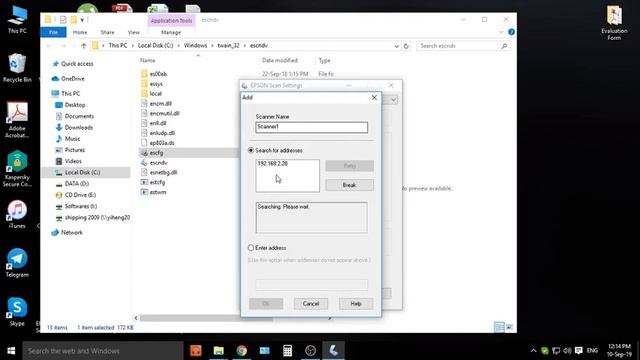
Task: Open the action center notification icon
Action: tap(578, 351)
